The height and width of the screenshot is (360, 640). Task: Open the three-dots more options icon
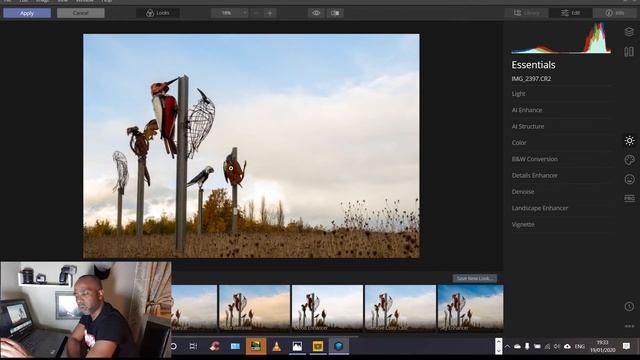tap(629, 326)
